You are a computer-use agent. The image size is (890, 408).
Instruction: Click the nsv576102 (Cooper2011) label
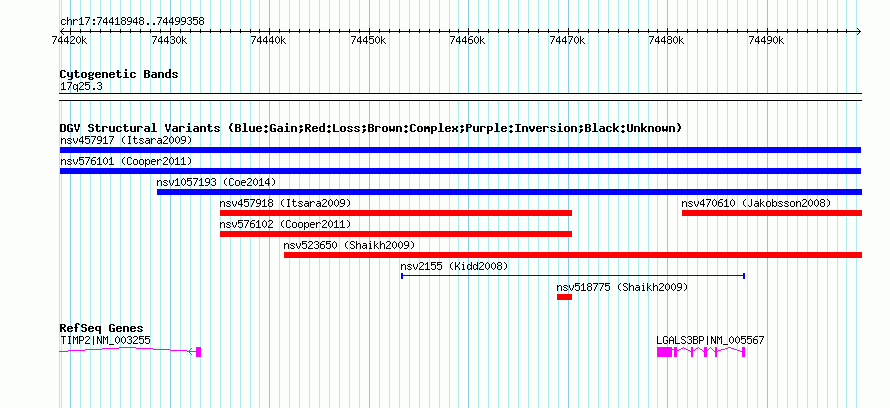(286, 224)
